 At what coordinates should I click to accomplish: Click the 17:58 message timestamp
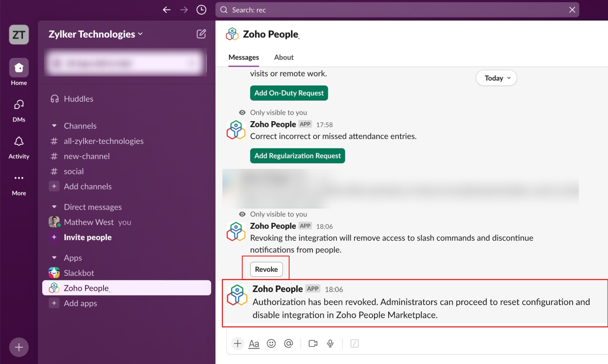(x=324, y=125)
